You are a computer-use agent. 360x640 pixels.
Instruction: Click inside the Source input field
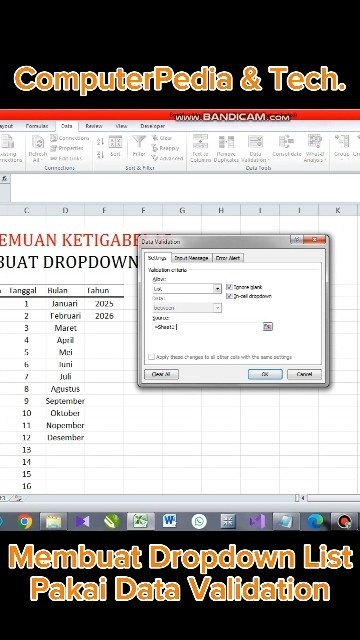point(207,327)
